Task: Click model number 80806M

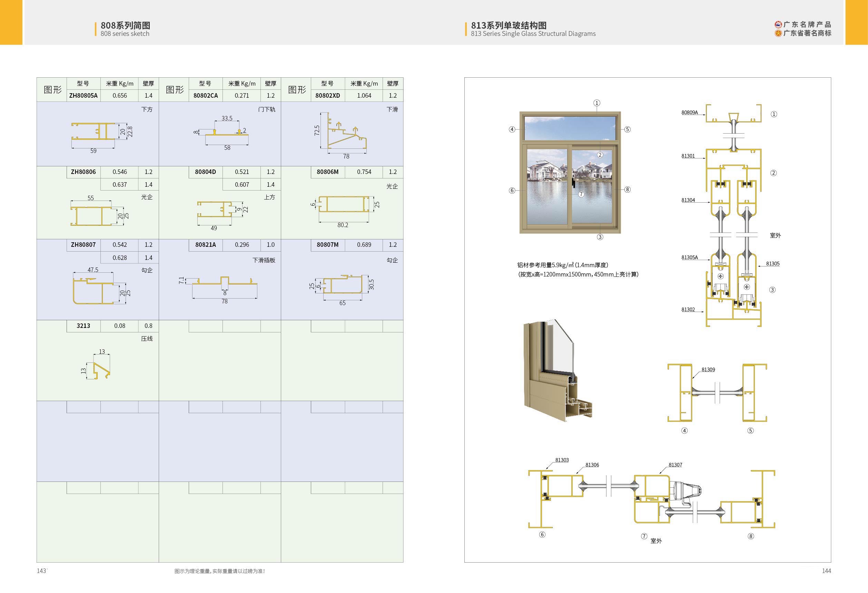Action: tap(327, 172)
